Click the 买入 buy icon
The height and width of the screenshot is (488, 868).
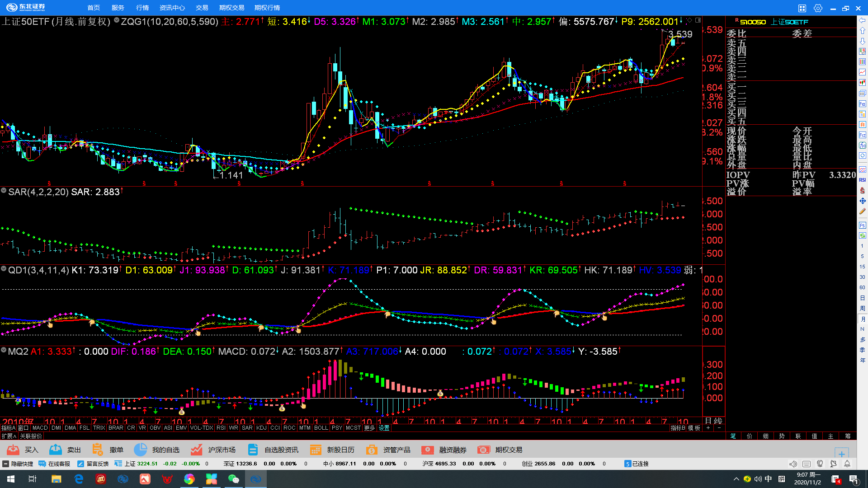click(x=14, y=450)
